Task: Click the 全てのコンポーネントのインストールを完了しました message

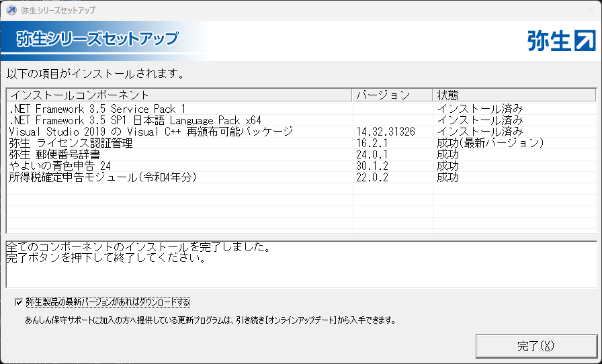Action: pos(138,247)
